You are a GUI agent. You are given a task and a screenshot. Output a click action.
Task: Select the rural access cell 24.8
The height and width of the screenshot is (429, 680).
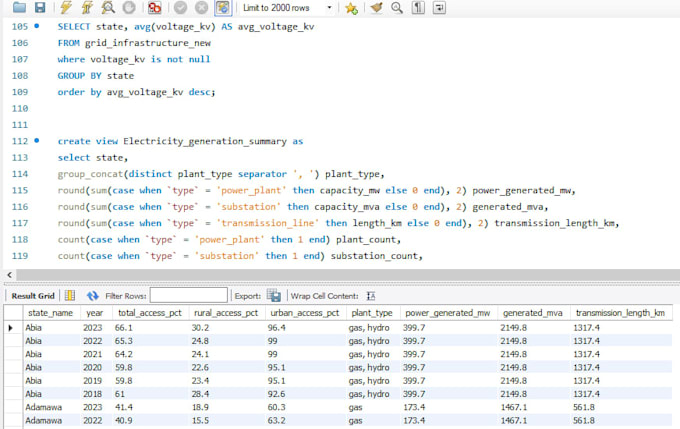coord(227,341)
